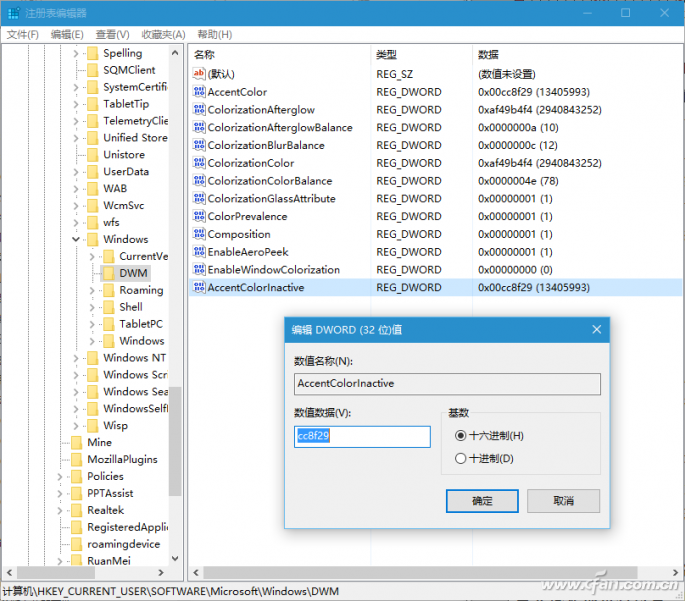Screen dimensions: 685x601
Task: Click the 数值数据 input field
Action: click(362, 436)
